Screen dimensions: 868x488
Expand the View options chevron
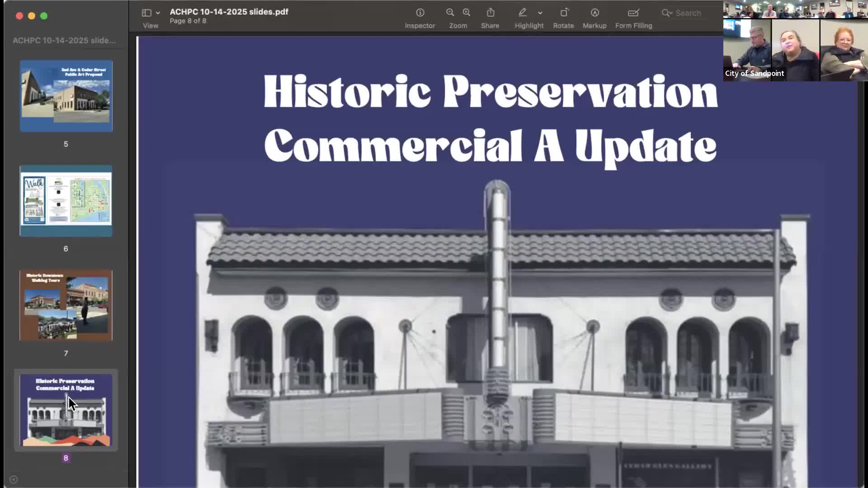click(x=158, y=13)
